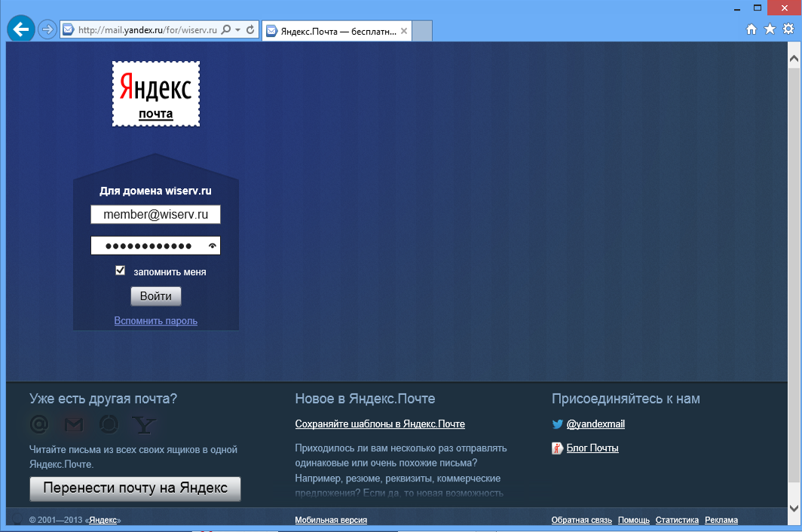Click the Яндекс Почта stamp logo
This screenshot has height=532, width=802.
click(x=156, y=94)
